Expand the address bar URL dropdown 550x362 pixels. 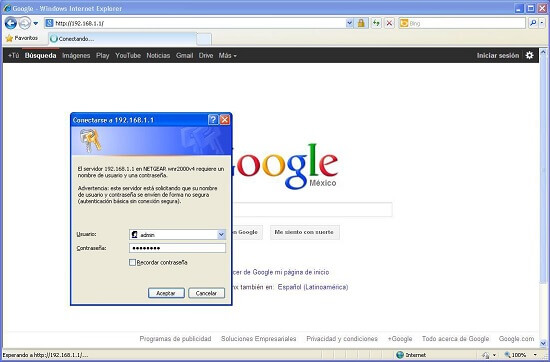pos(350,23)
